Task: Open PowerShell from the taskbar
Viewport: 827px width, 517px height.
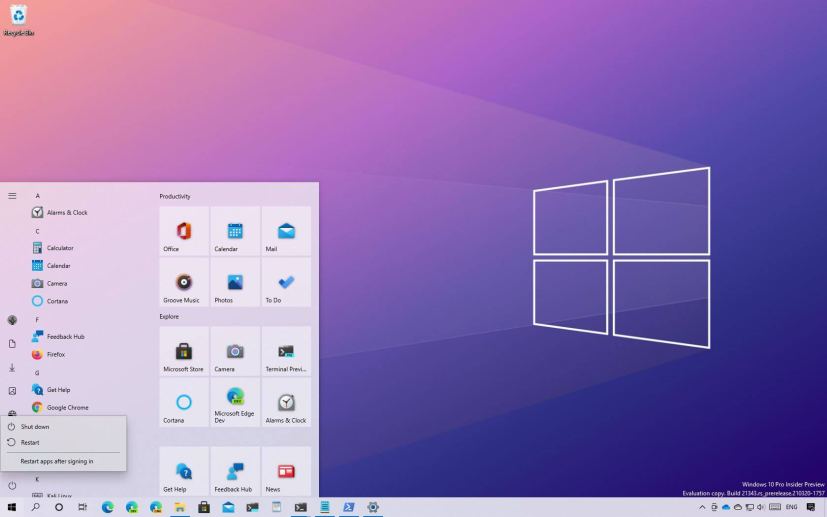Action: tap(349, 508)
